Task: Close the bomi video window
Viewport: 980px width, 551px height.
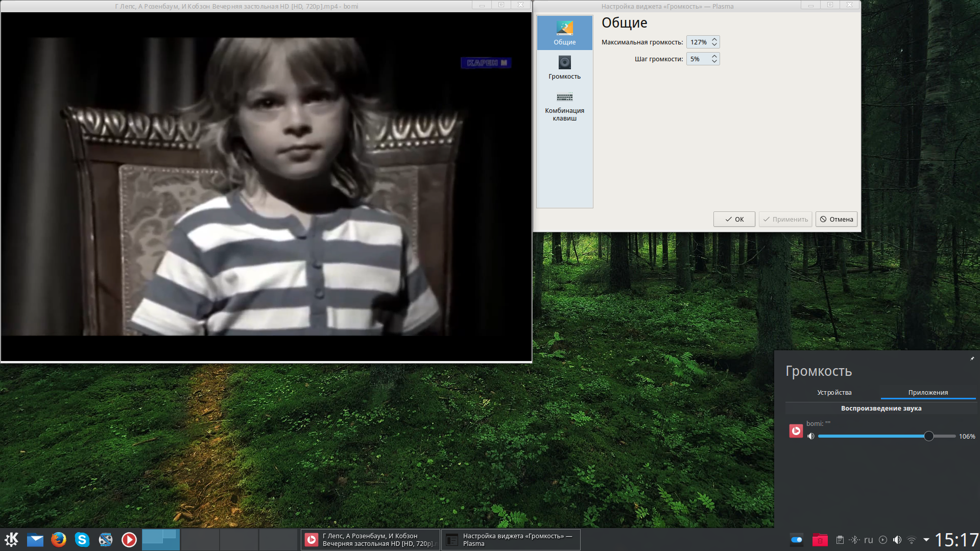Action: coord(521,6)
